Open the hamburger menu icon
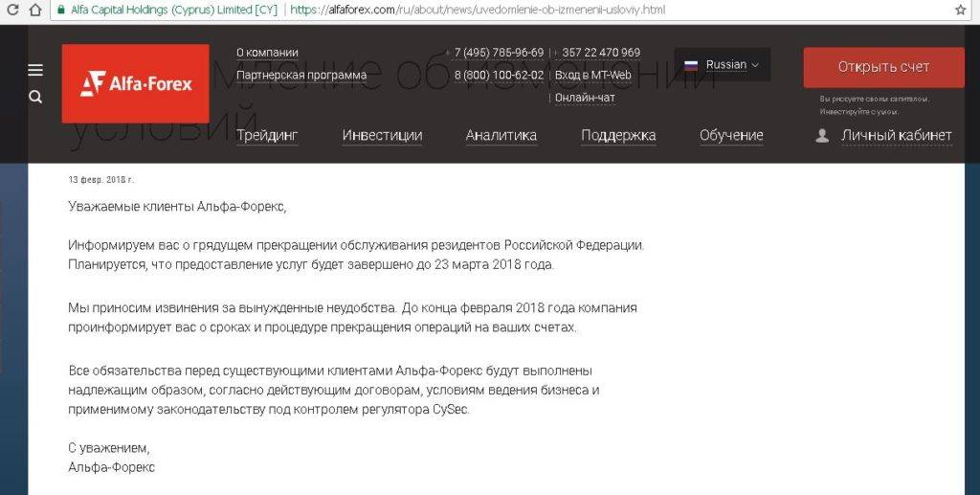Screen dimensions: 980x495 (35, 70)
